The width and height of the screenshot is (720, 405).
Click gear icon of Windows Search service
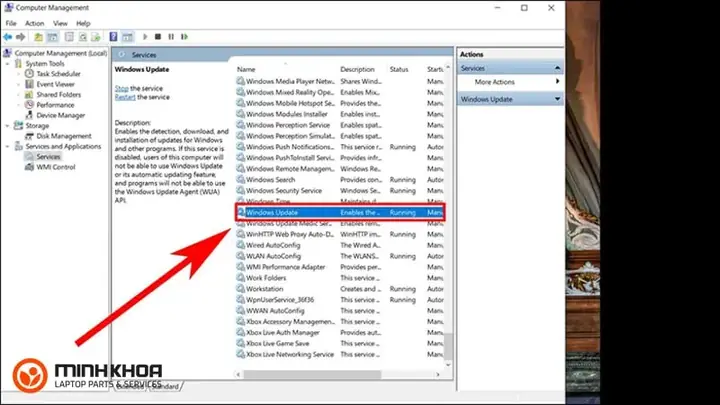(240, 180)
